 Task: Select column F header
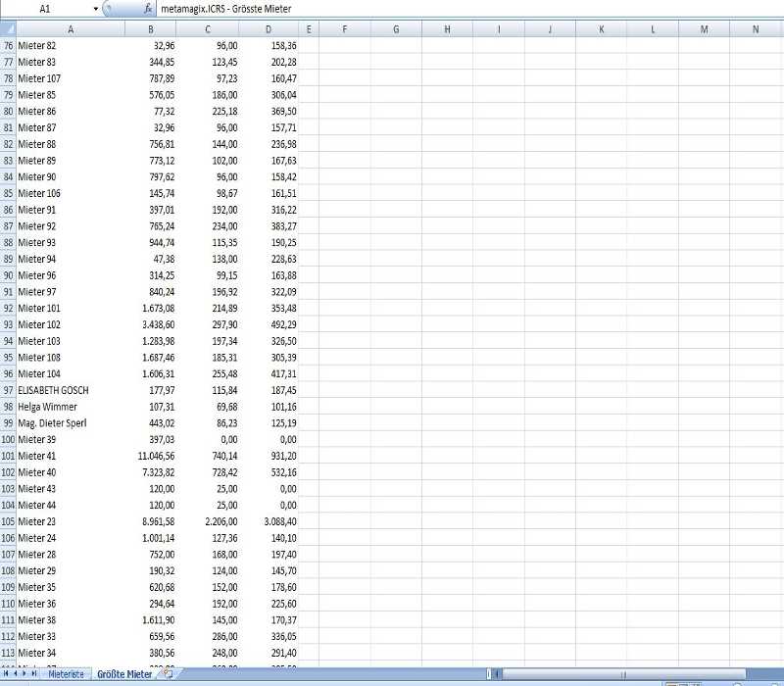[345, 29]
